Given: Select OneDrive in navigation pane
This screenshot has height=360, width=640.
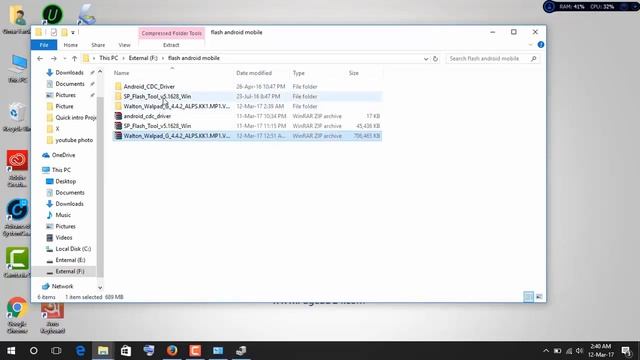Looking at the screenshot, I should (x=63, y=155).
